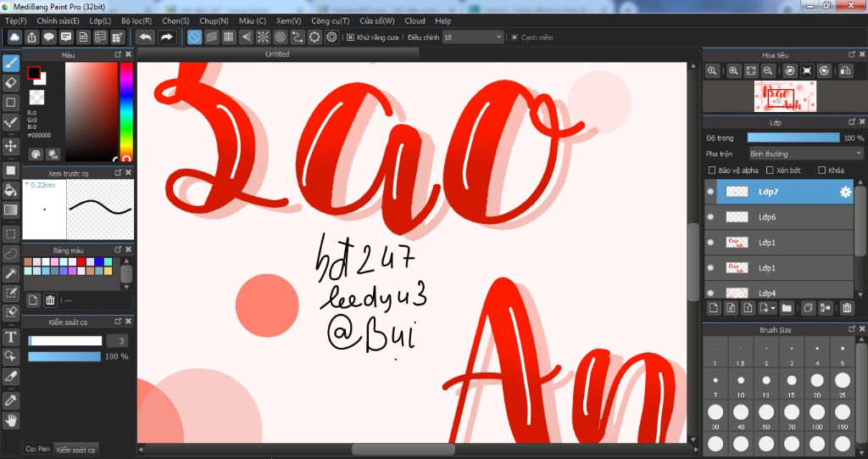Select the Magic Wand tool
Image resolution: width=868 pixels, height=459 pixels.
click(x=11, y=272)
